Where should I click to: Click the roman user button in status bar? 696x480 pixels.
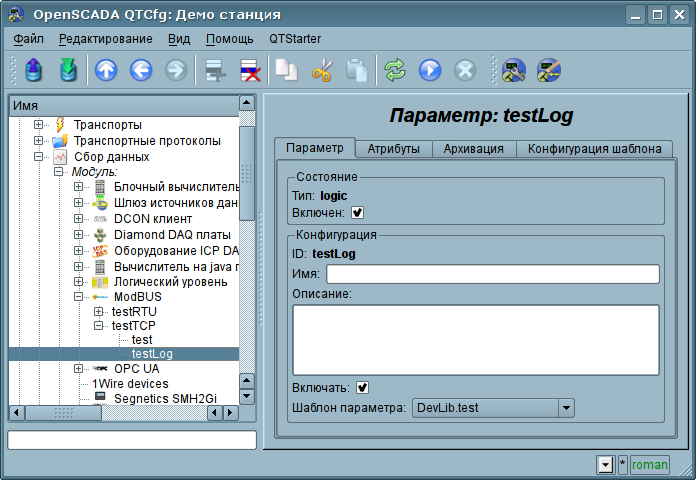click(649, 464)
